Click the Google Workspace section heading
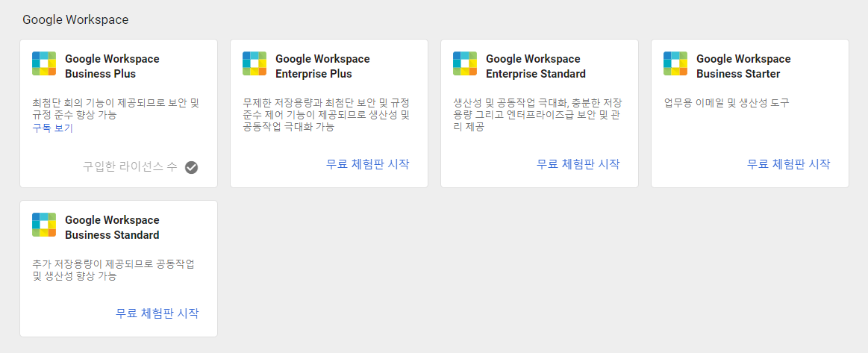 (x=75, y=20)
